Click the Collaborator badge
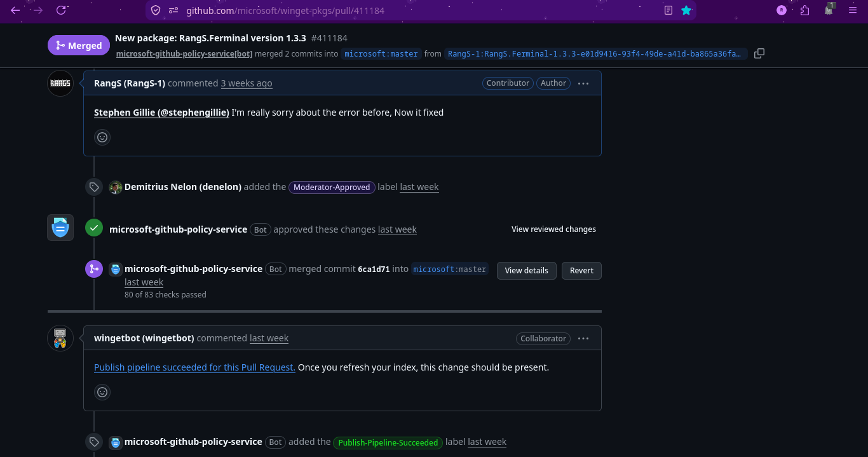The height and width of the screenshot is (457, 868). [543, 339]
